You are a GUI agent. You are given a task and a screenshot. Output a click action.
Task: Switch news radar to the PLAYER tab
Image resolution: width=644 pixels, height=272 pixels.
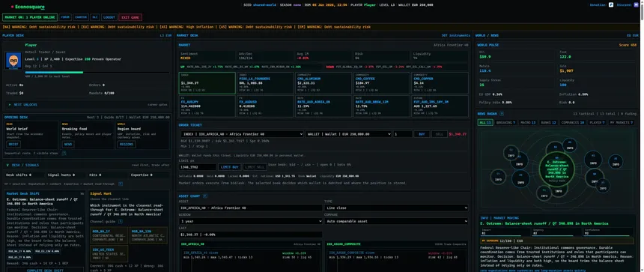(x=597, y=122)
